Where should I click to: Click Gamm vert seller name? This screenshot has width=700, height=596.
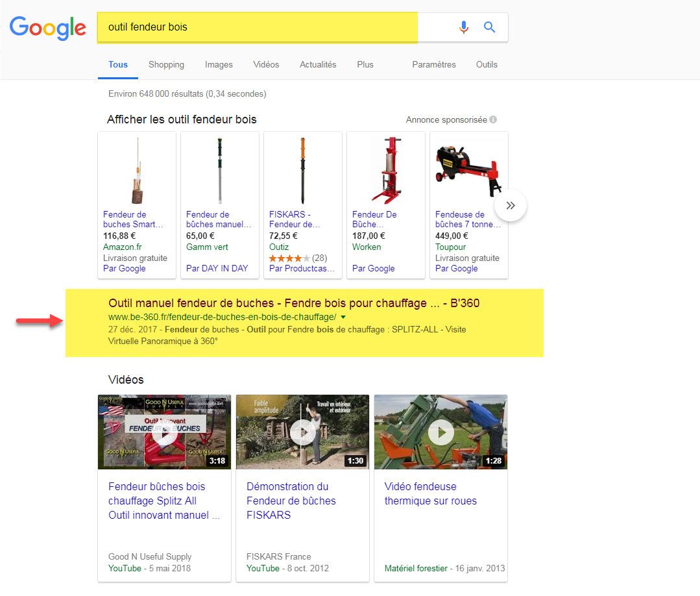click(207, 247)
